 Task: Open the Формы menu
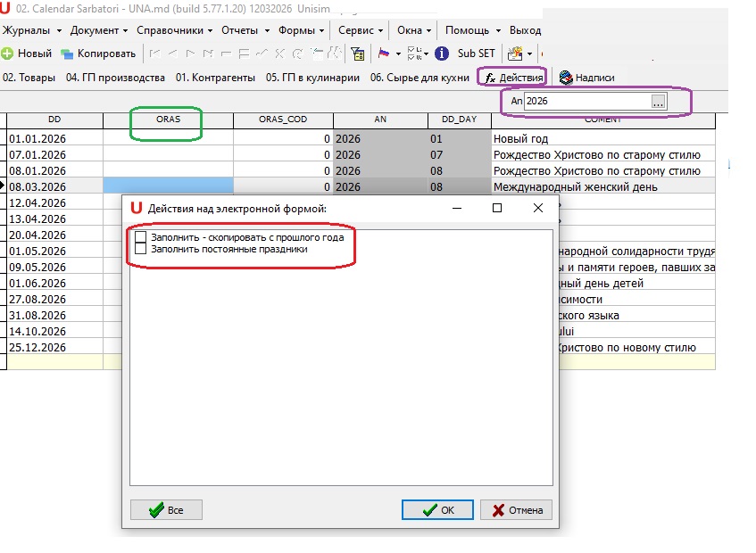point(301,30)
